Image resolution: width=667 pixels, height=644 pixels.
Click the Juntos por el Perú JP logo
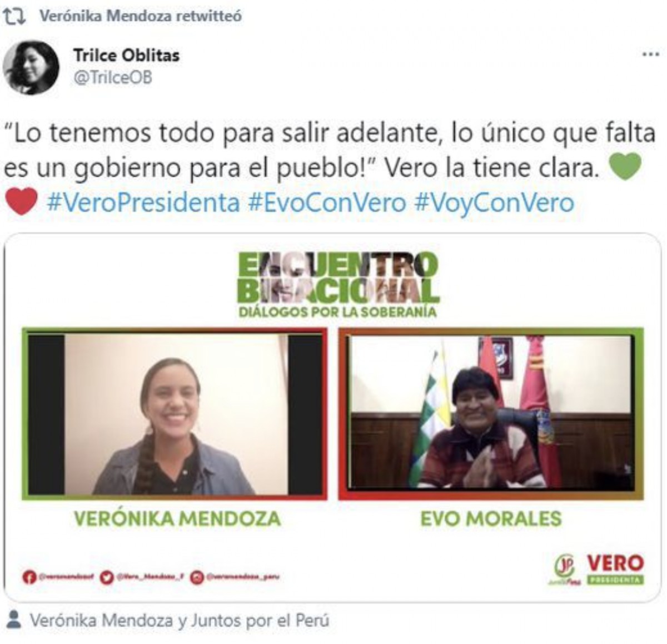pyautogui.click(x=565, y=569)
